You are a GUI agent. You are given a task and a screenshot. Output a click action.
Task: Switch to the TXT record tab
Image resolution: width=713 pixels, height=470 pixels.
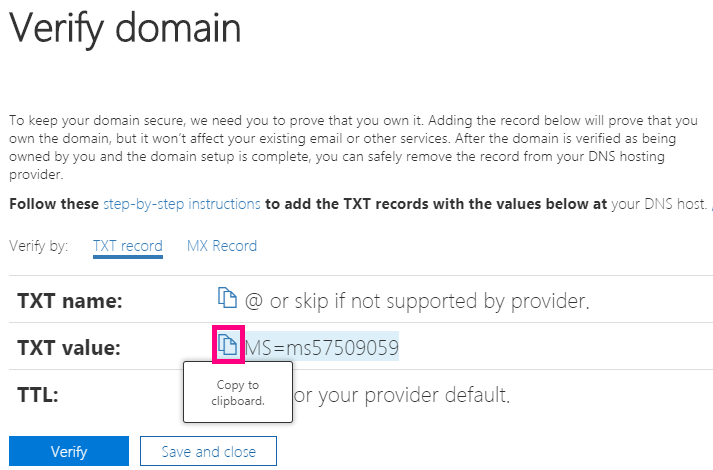(x=127, y=246)
